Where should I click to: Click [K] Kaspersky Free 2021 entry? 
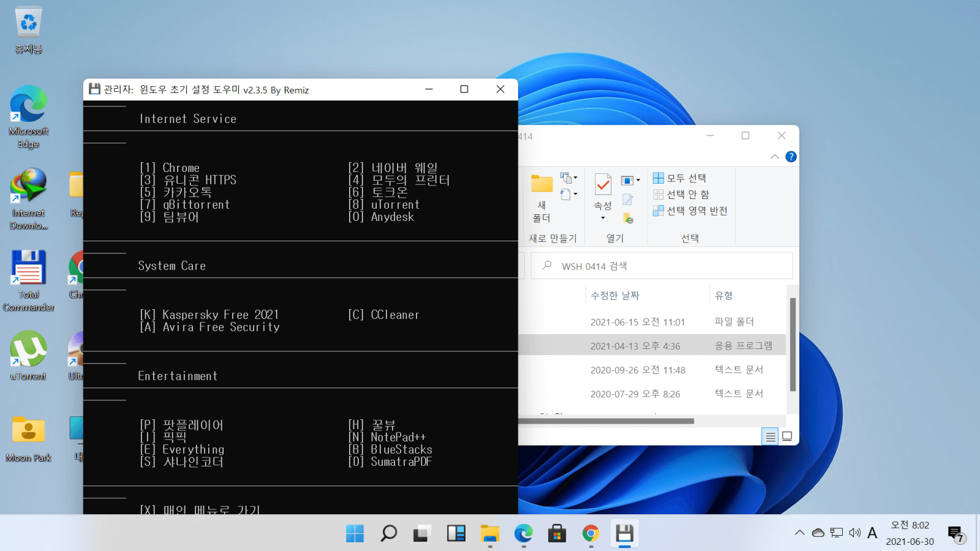209,315
